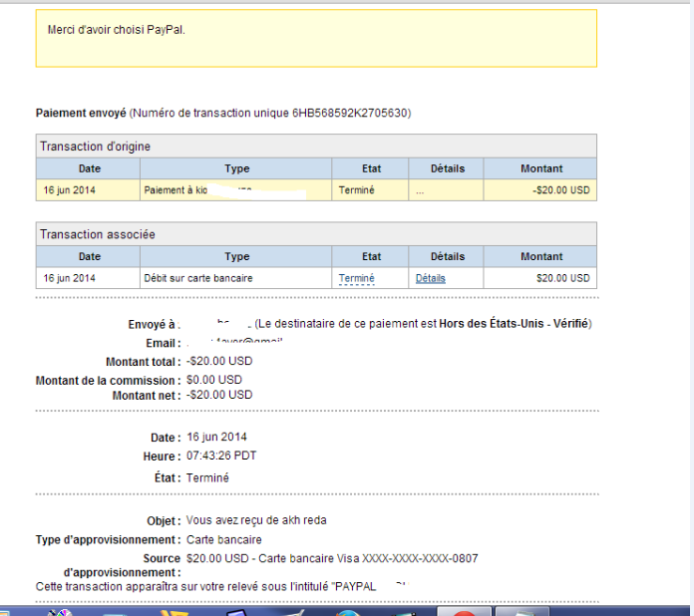Click the 'Envoyé à' label
This screenshot has width=694, height=616.
click(152, 324)
